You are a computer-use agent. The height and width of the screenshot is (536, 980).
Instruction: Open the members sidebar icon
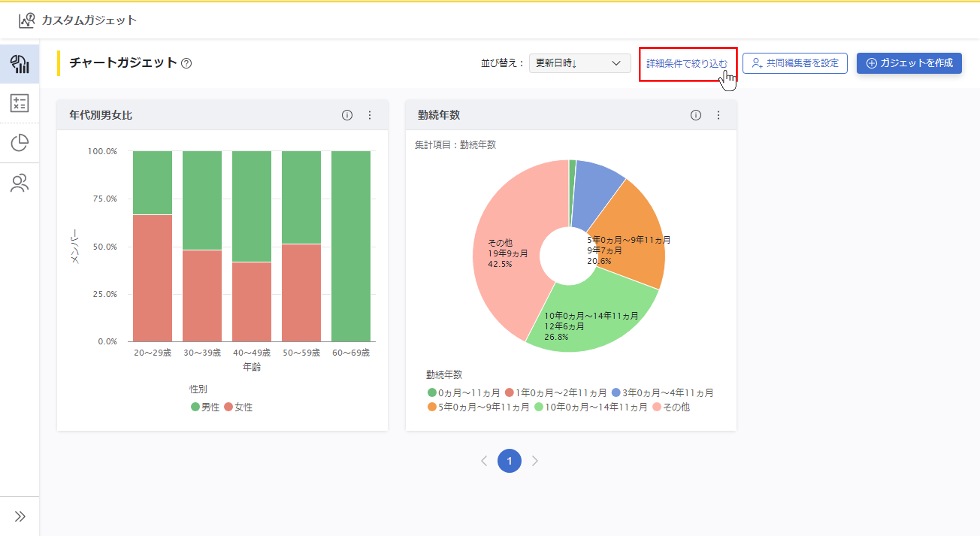click(19, 183)
